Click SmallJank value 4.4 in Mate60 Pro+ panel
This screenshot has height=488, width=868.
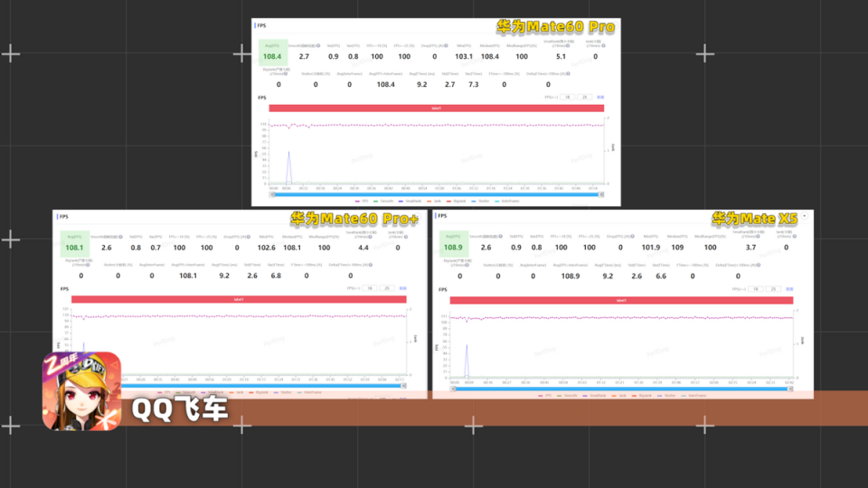click(363, 248)
